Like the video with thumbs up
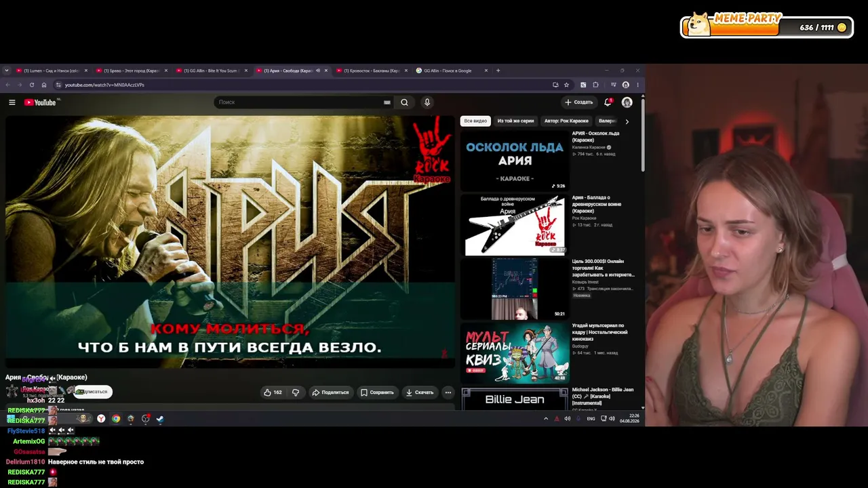 coord(273,392)
